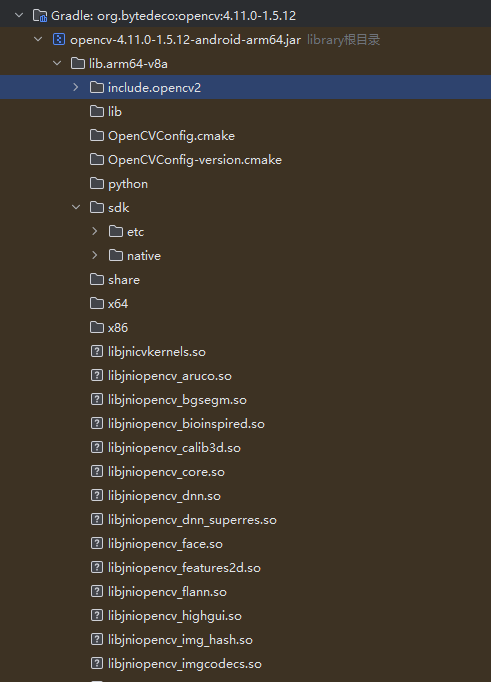
Task: Collapse the lib.arm64-v8a folder
Action: 57,64
